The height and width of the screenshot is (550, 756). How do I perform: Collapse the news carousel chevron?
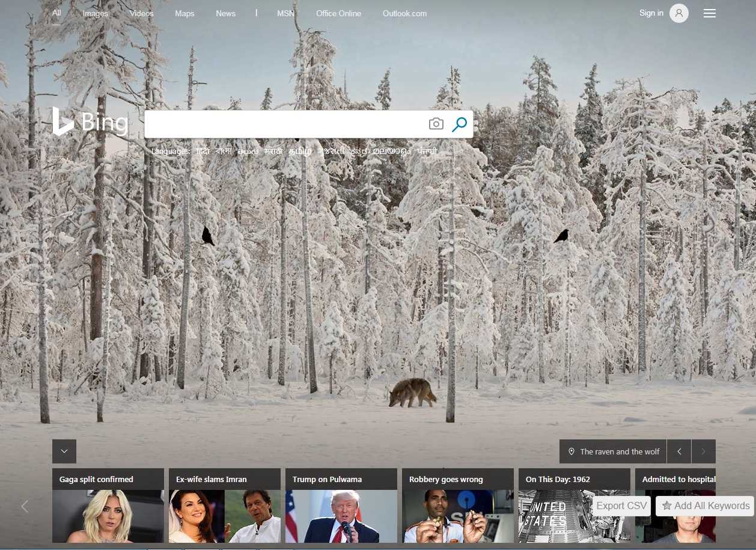64,451
